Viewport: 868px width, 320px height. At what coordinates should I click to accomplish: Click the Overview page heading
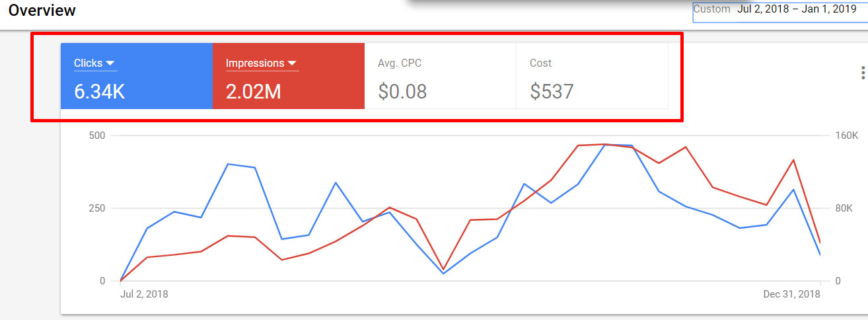[x=42, y=11]
